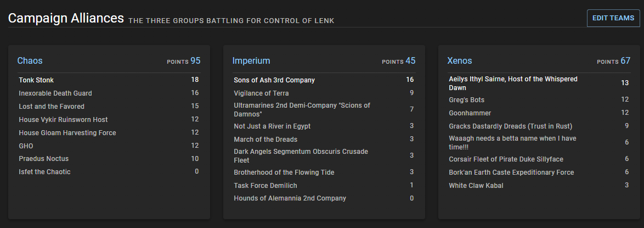Open the Imperium alliance heading link
This screenshot has width=644, height=228.
click(x=251, y=60)
